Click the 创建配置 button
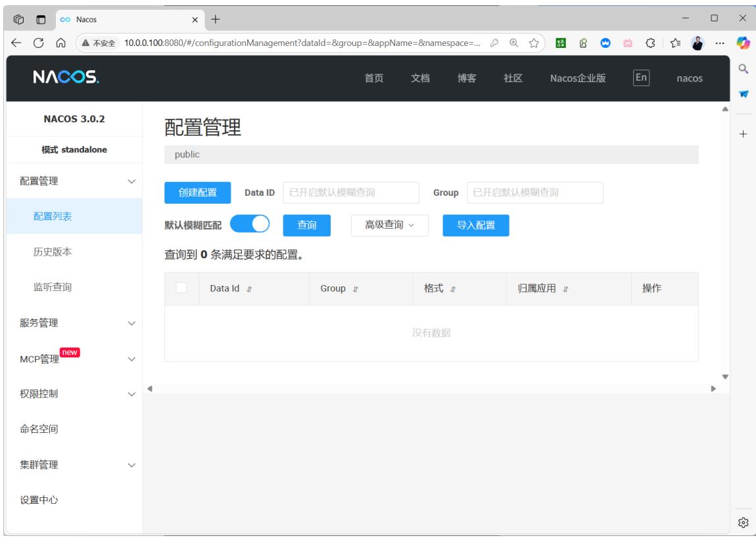 coord(198,192)
